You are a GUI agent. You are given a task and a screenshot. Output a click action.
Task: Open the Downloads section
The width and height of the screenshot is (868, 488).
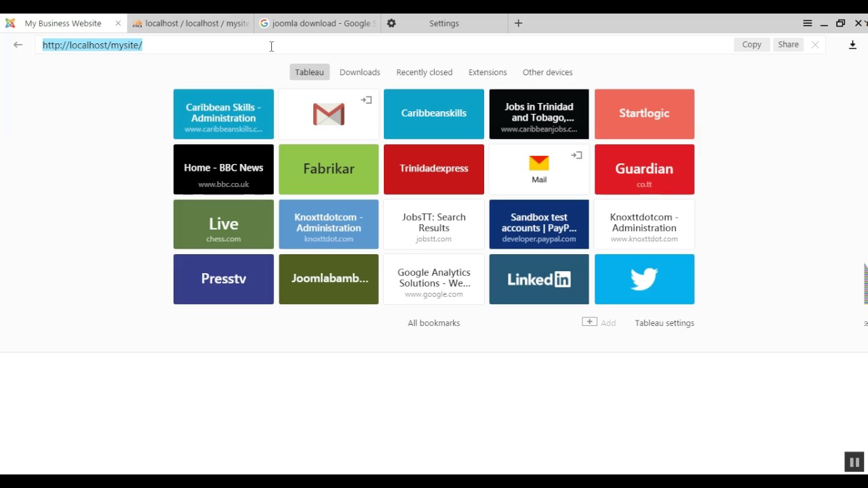[x=359, y=73]
